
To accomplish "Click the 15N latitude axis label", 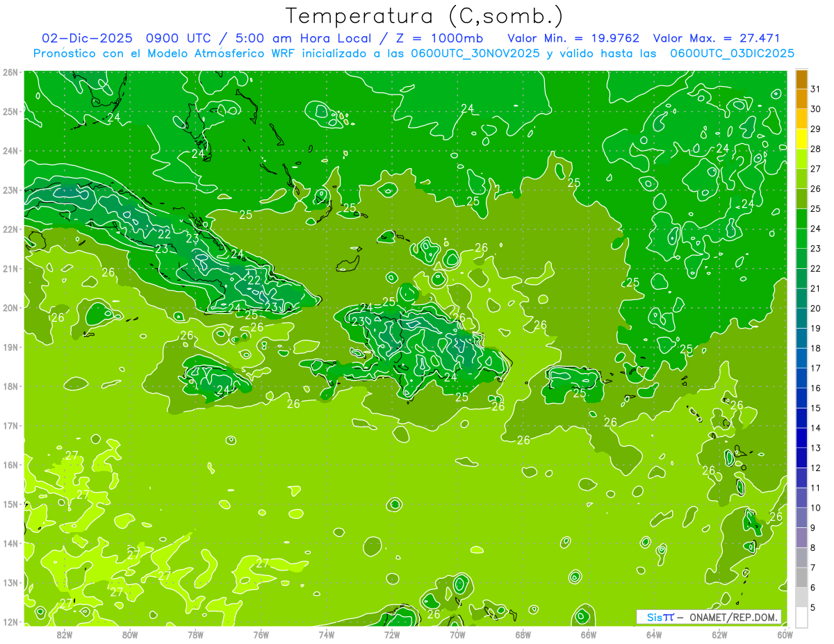I will click(10, 504).
